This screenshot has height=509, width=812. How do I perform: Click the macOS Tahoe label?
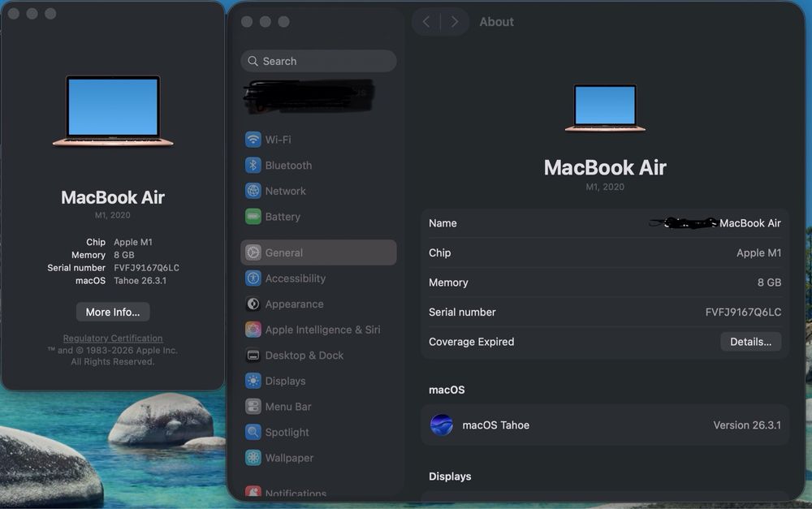point(495,425)
